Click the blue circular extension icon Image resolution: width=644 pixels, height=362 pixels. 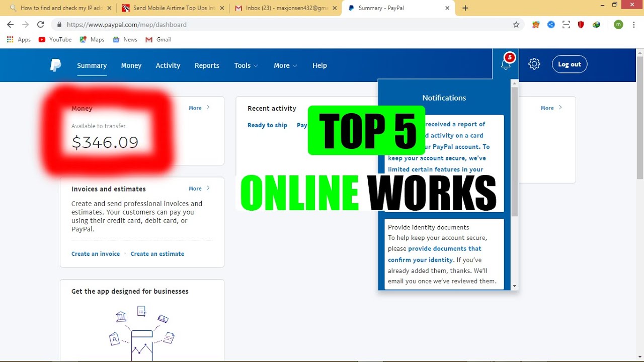click(x=551, y=25)
